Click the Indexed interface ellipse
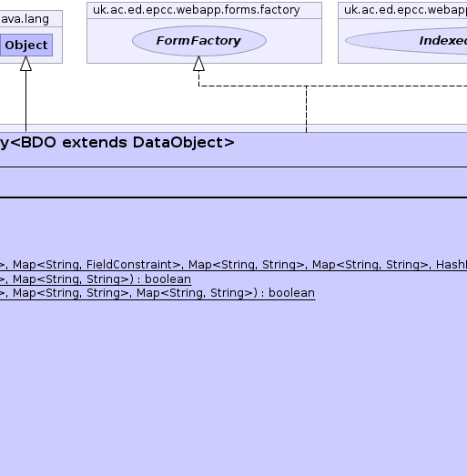 click(407, 41)
